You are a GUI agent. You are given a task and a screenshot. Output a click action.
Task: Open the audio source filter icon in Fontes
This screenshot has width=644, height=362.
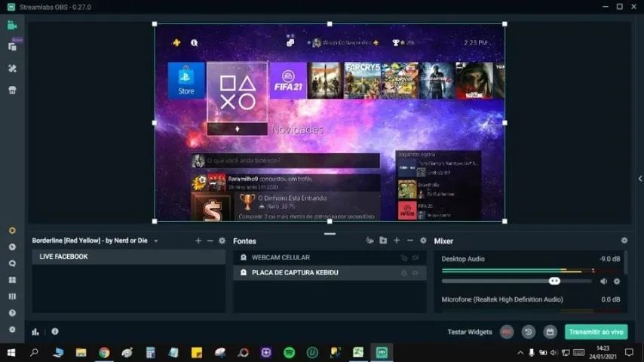370,241
